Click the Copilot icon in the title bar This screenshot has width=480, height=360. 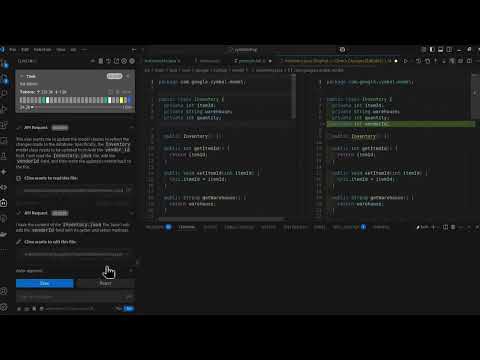coord(342,50)
